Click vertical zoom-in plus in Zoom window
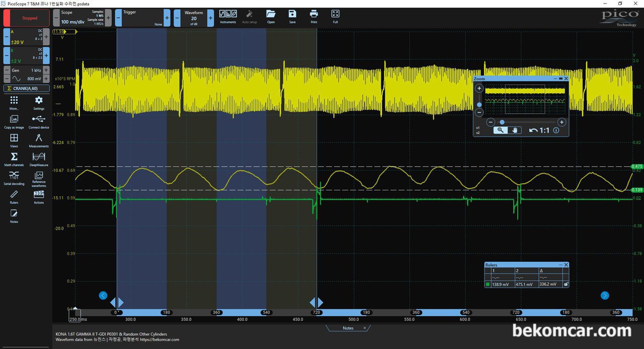 click(x=479, y=88)
